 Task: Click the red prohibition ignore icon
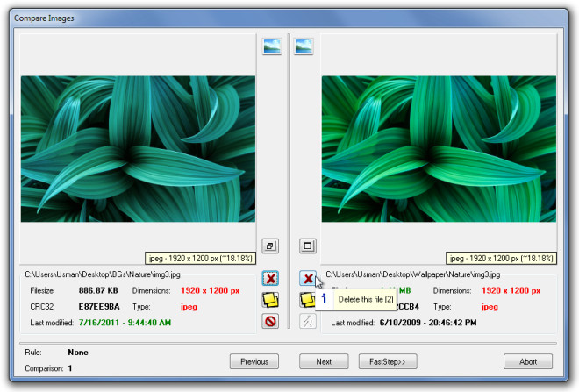coord(270,321)
